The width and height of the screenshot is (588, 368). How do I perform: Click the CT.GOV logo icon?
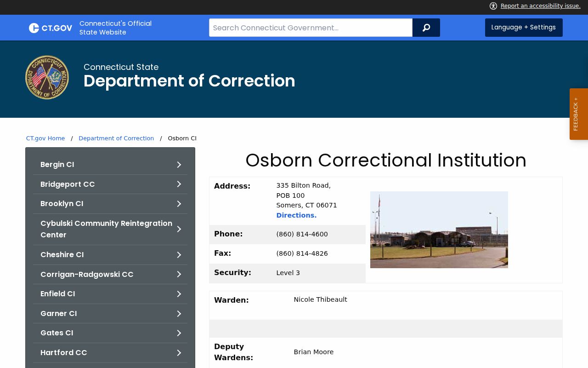[x=51, y=28]
